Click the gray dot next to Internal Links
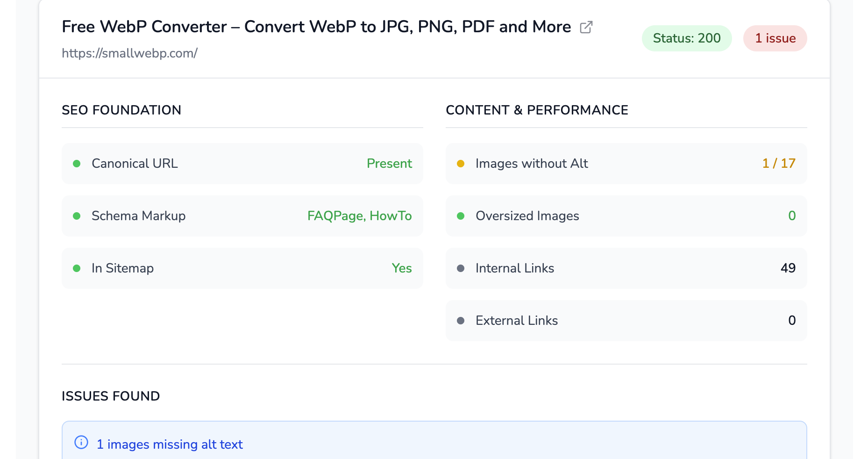This screenshot has height=459, width=868. 461,268
